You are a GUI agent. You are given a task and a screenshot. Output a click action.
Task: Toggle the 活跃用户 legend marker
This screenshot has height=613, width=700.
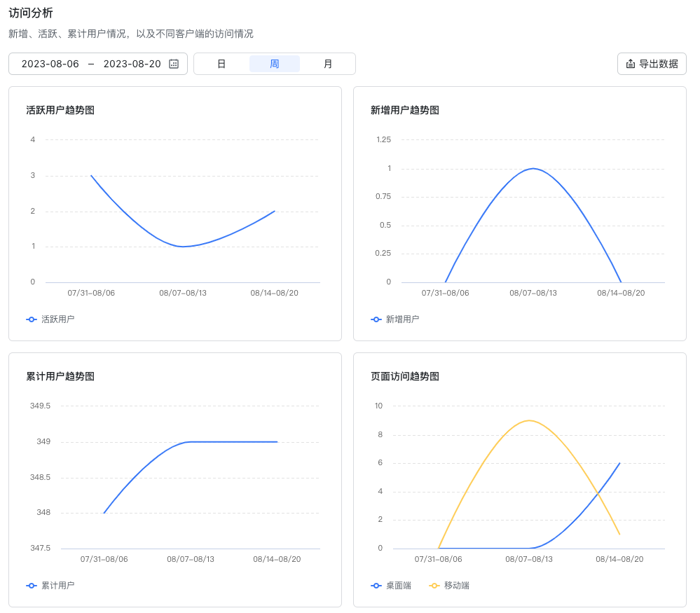[x=32, y=319]
